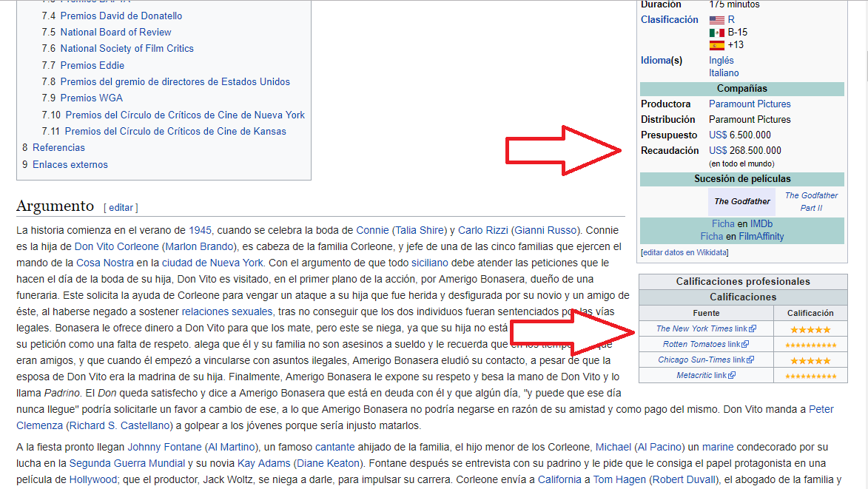This screenshot has width=868, height=489.
Task: Click the editar link beside the Argumento heading
Action: (x=121, y=207)
